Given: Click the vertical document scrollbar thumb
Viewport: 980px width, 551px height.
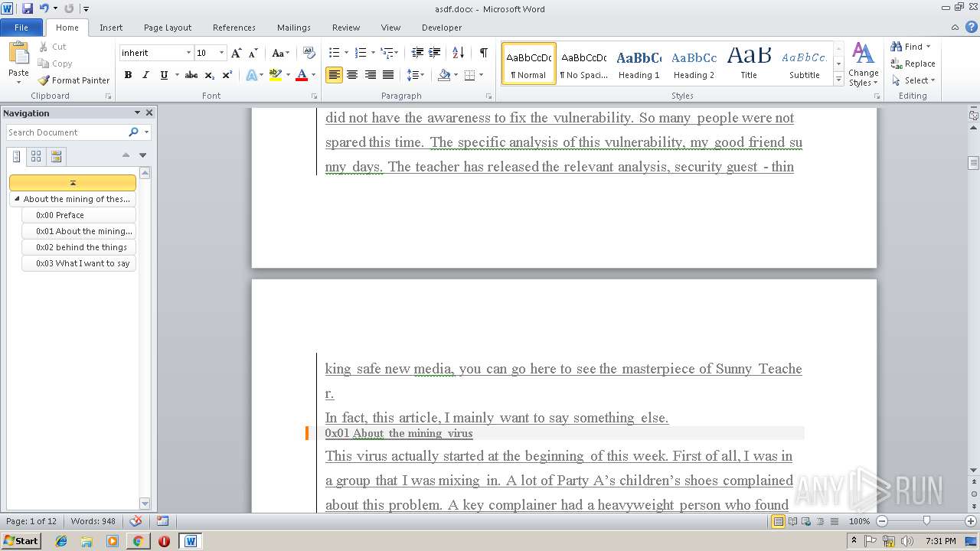Looking at the screenshot, I should tap(974, 163).
